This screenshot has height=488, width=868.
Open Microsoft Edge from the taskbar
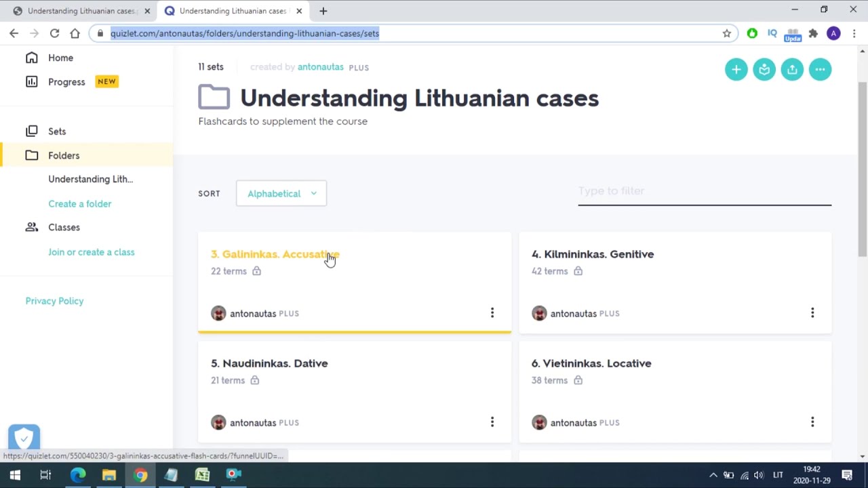[78, 475]
